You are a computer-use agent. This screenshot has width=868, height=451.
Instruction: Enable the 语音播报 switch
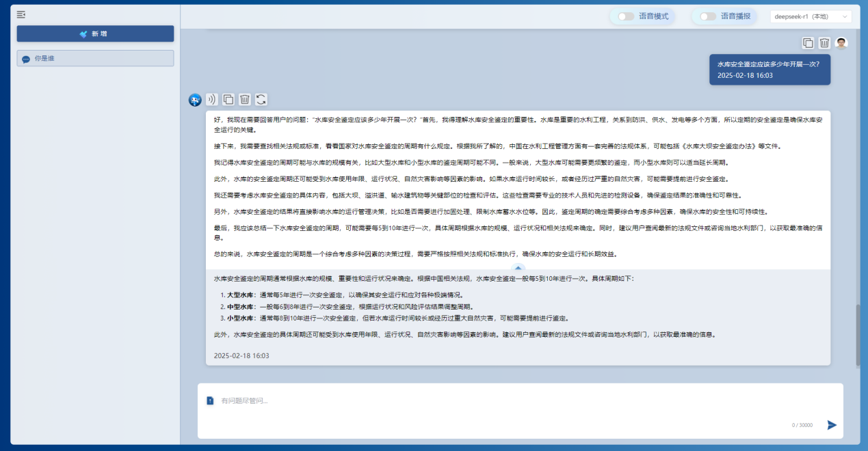pyautogui.click(x=708, y=16)
